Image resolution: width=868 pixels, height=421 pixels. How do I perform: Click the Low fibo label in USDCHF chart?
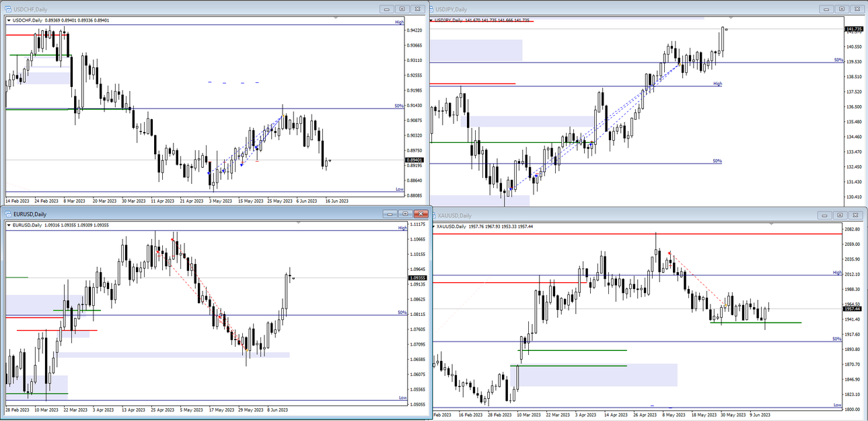pyautogui.click(x=399, y=189)
